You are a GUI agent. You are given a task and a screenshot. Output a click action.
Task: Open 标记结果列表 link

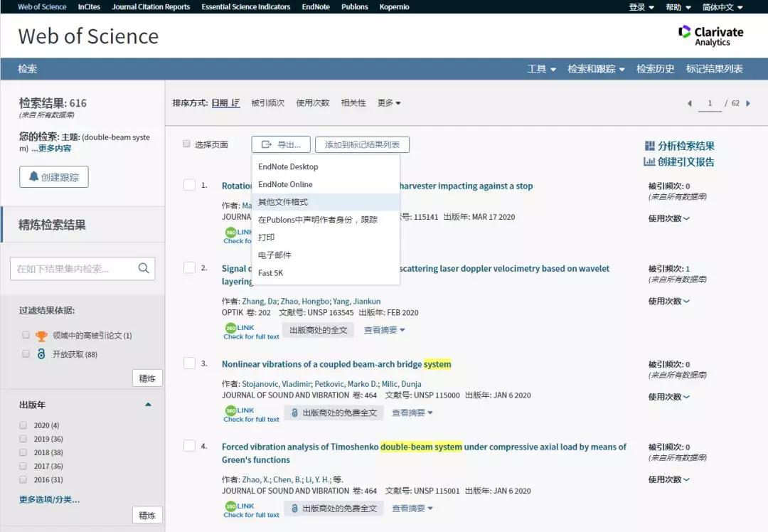714,69
